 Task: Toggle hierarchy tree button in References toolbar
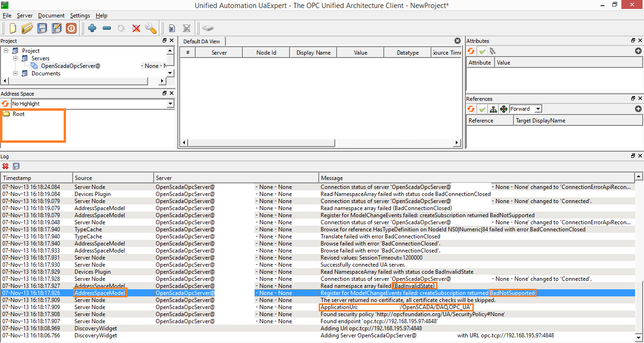[493, 109]
